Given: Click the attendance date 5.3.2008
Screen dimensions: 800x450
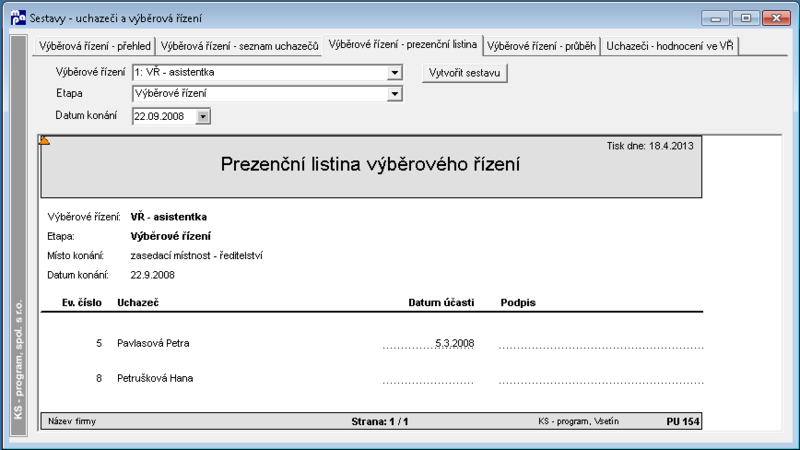Looking at the screenshot, I should click(455, 343).
